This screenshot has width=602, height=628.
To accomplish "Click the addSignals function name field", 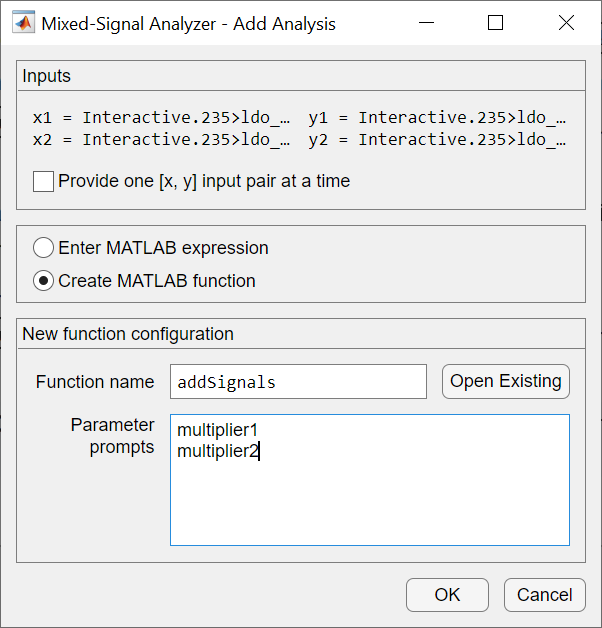I will [x=298, y=382].
